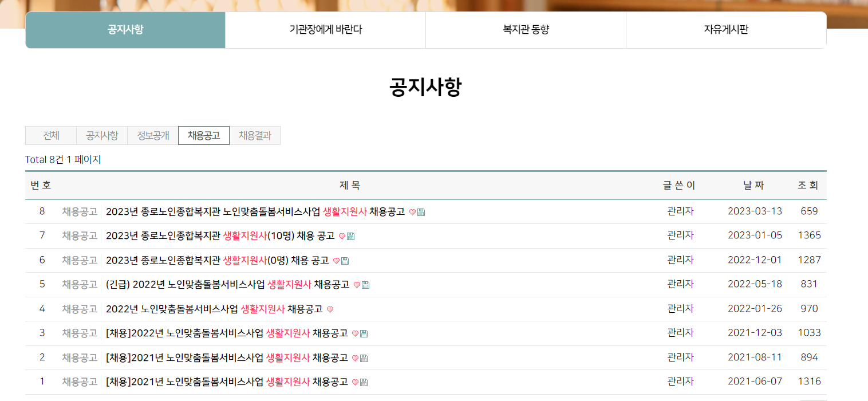Open the attachment icon on the 2021-12-03 posting
The width and height of the screenshot is (868, 401).
point(363,333)
